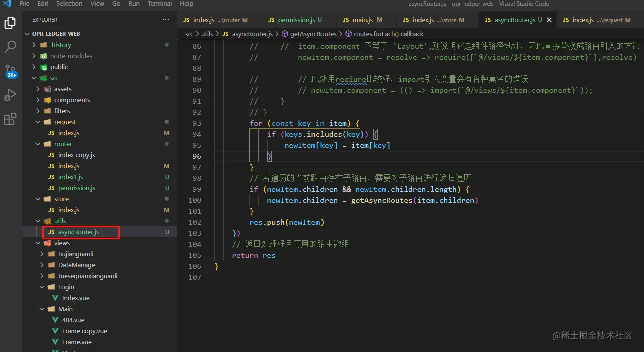Image resolution: width=644 pixels, height=352 pixels.
Task: Click the VS Code logo icon
Action: pyautogui.click(x=7, y=4)
